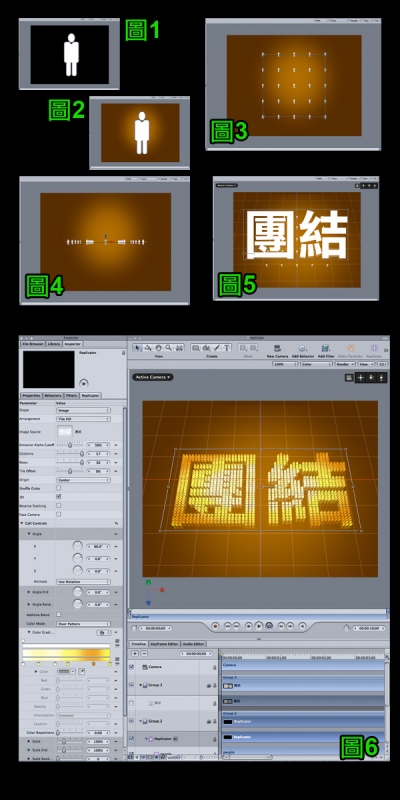Toggle Replicator layer visibility checkbox
Viewport: 400px width, 800px height.
click(x=131, y=739)
